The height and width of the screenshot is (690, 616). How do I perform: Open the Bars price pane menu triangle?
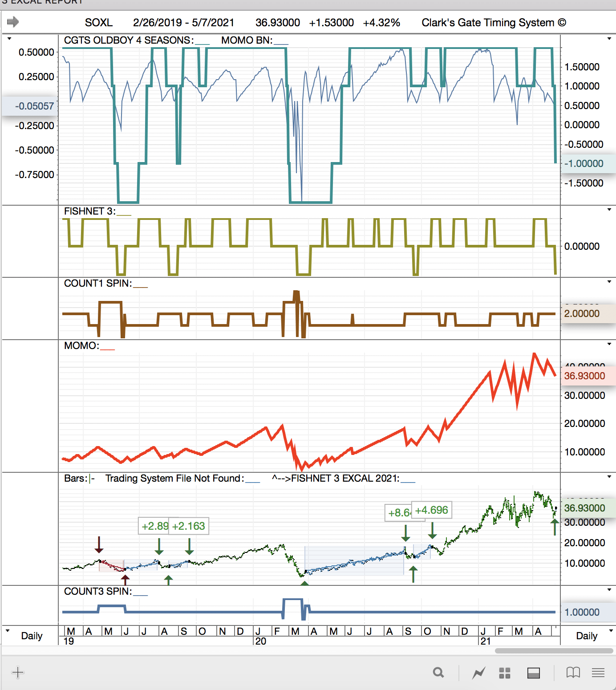(609, 477)
